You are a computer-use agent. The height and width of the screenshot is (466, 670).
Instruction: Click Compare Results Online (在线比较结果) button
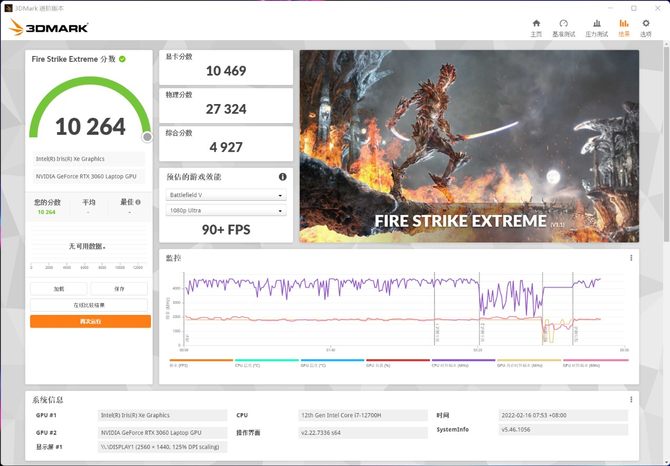90,305
